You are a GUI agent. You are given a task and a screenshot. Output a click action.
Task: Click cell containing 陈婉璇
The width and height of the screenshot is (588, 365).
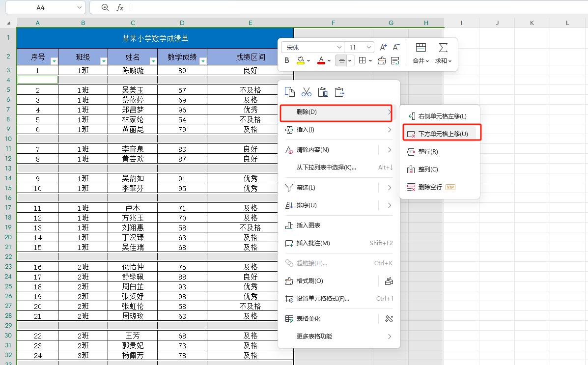point(133,71)
